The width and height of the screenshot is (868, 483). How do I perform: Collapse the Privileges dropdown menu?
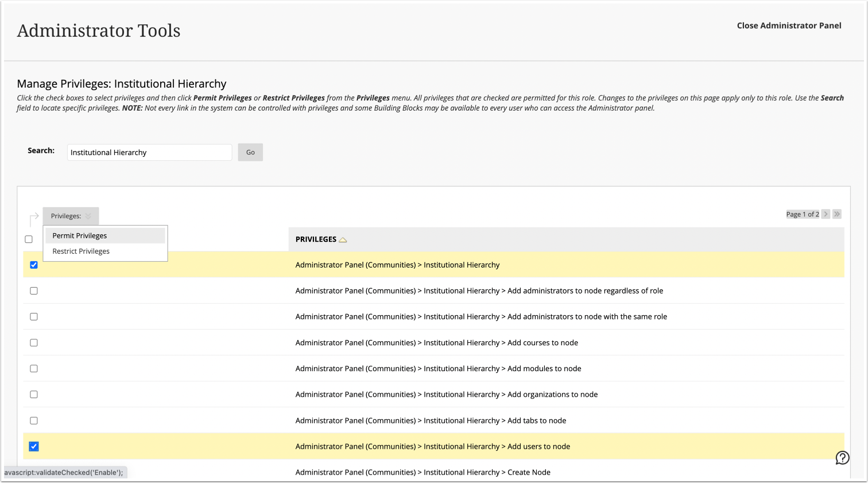tap(71, 216)
